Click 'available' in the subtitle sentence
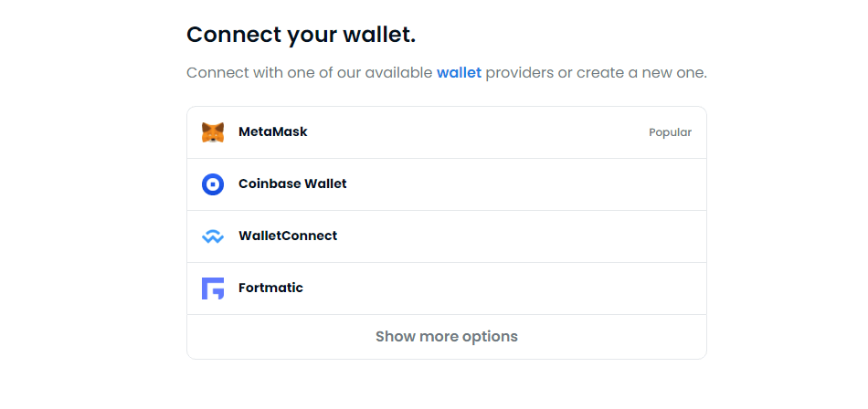Image resolution: width=868 pixels, height=409 pixels. [x=398, y=72]
